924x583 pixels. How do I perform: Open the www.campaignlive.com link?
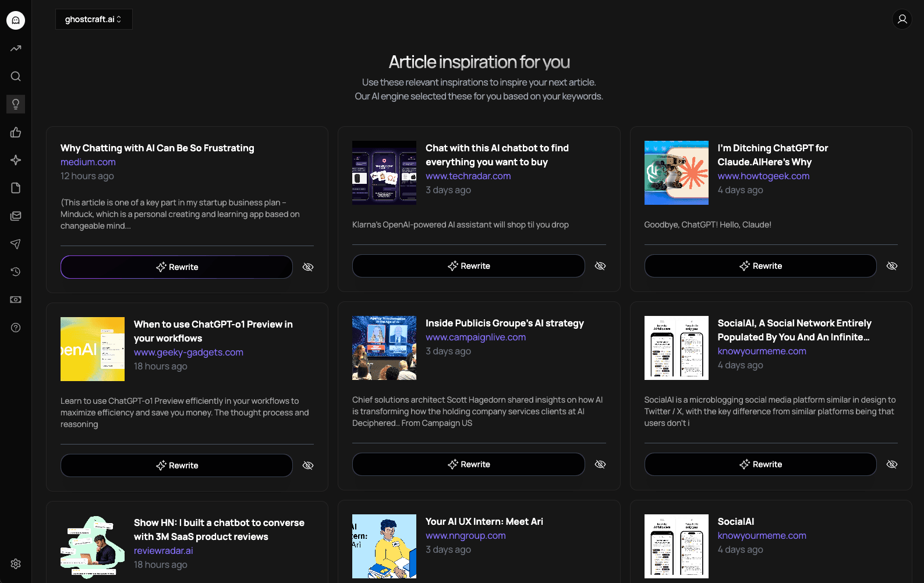(475, 337)
